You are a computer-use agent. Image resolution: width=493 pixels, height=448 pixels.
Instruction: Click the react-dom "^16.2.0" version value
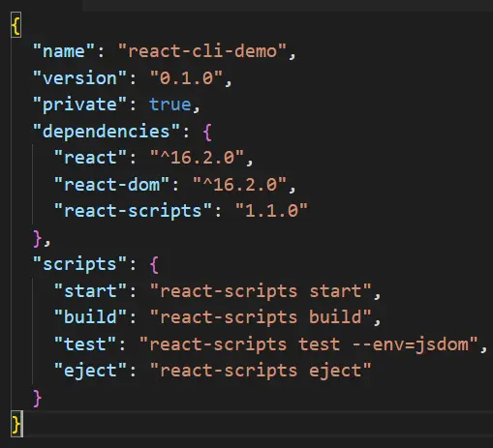coord(239,184)
